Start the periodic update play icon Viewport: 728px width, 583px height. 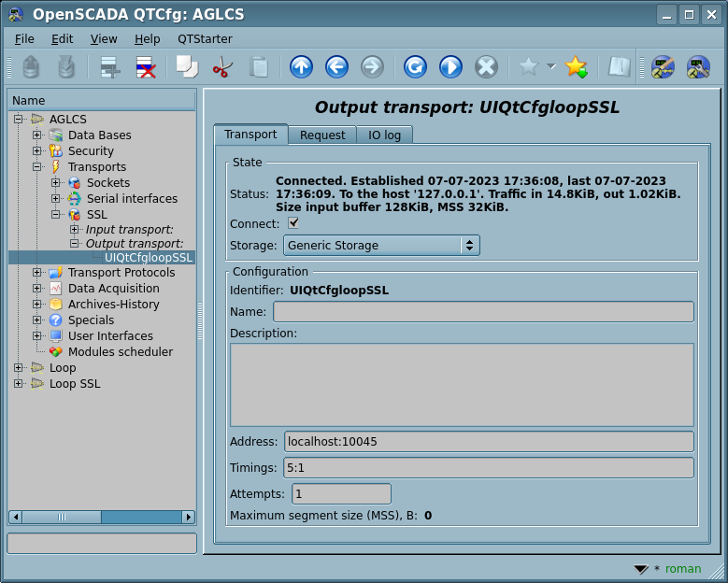tap(450, 67)
